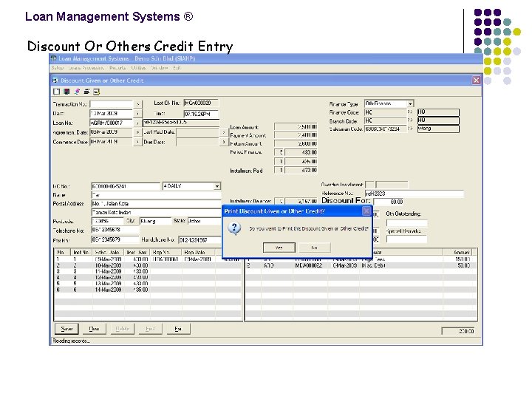Click lookup arrow beside Commence Date field
This screenshot has height=399, width=532.
tap(137, 142)
